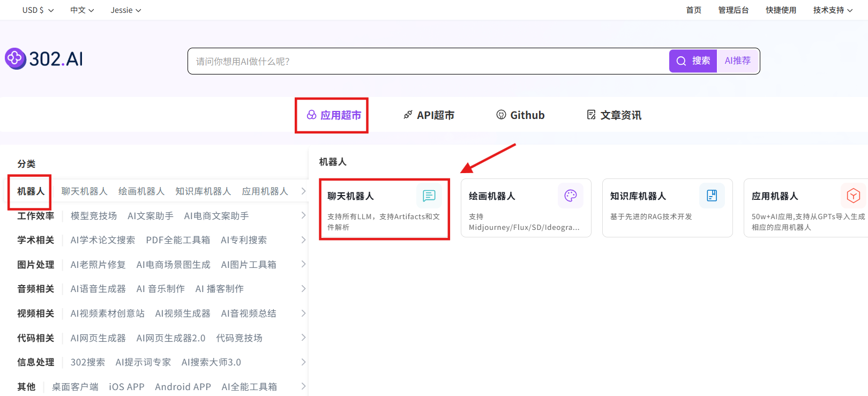Expand the 图片处理 row chevron
Screen dimensions: 868x396
pos(303,264)
